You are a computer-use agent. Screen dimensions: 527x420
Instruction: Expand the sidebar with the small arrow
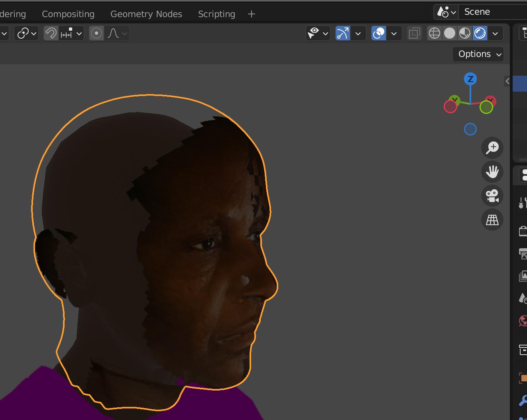pyautogui.click(x=507, y=81)
